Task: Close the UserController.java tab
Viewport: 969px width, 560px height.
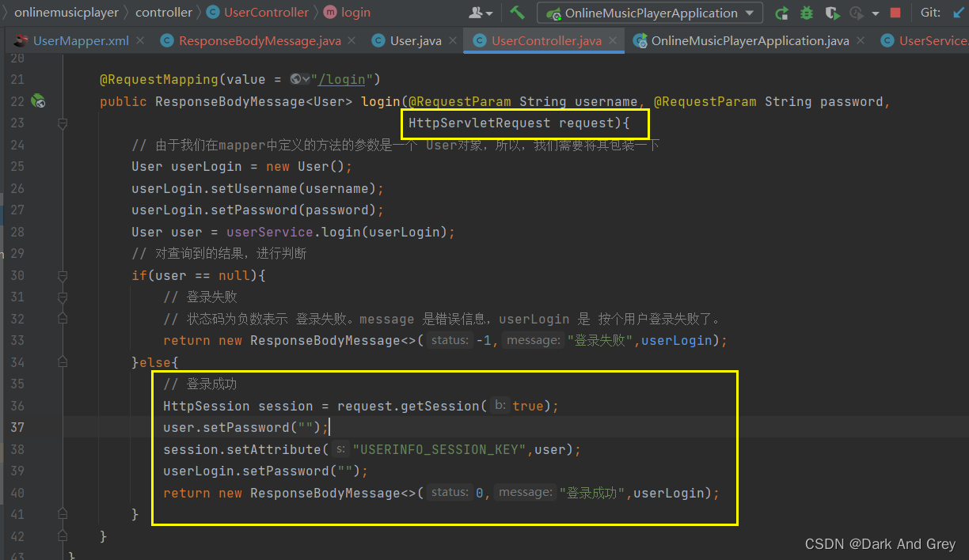Action: pyautogui.click(x=614, y=40)
